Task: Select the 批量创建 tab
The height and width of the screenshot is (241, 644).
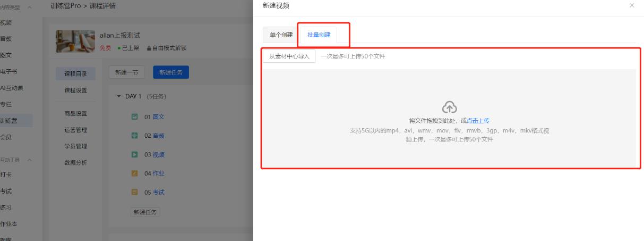Action: click(319, 35)
